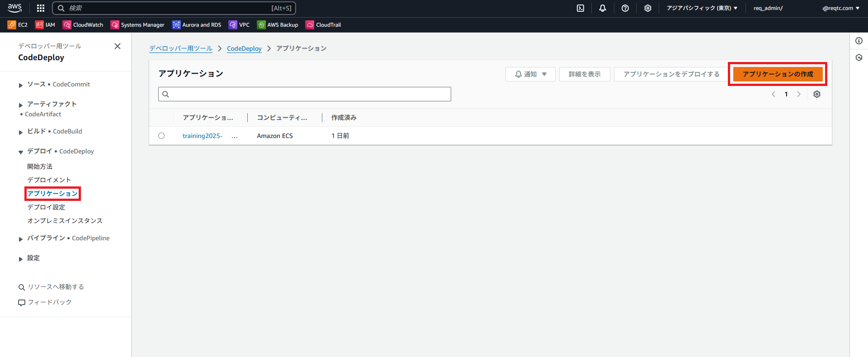
Task: Open デプロイ設定 in sidebar
Action: [46, 207]
